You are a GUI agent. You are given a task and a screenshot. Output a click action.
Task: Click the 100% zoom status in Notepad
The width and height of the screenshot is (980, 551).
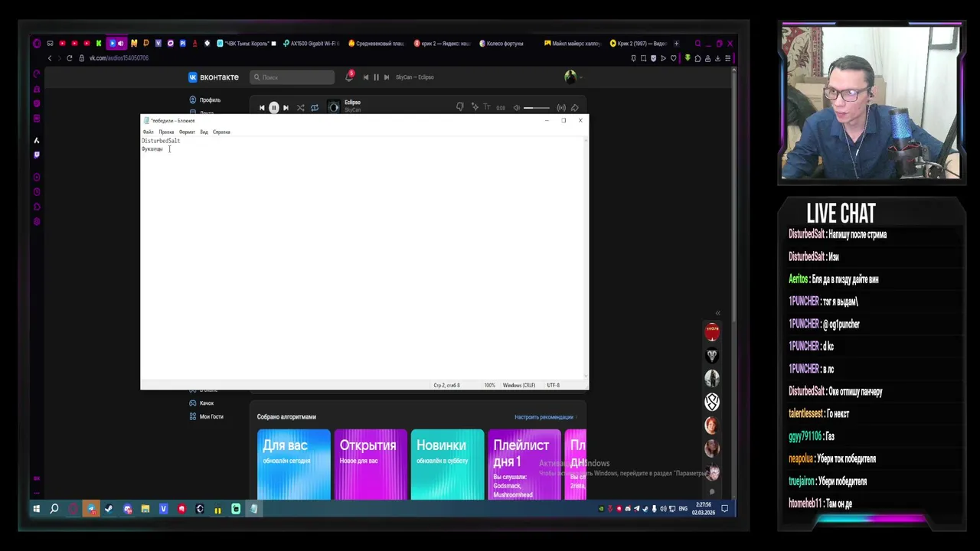489,385
